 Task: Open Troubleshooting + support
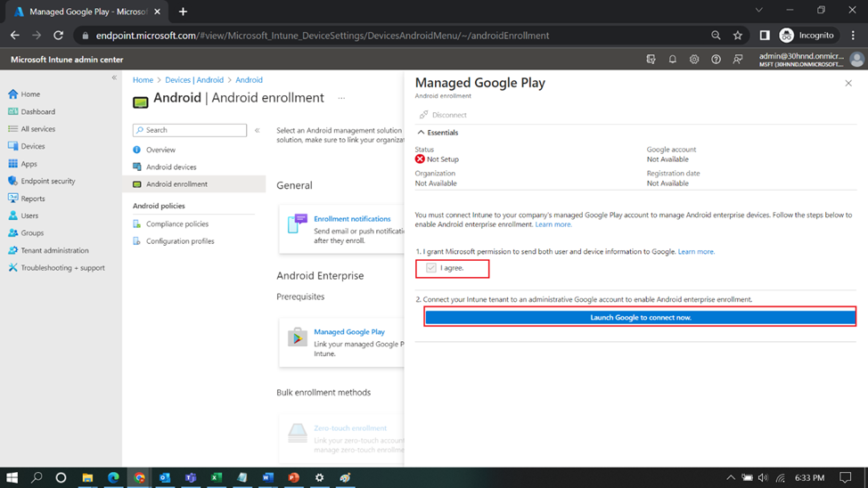[56, 267]
